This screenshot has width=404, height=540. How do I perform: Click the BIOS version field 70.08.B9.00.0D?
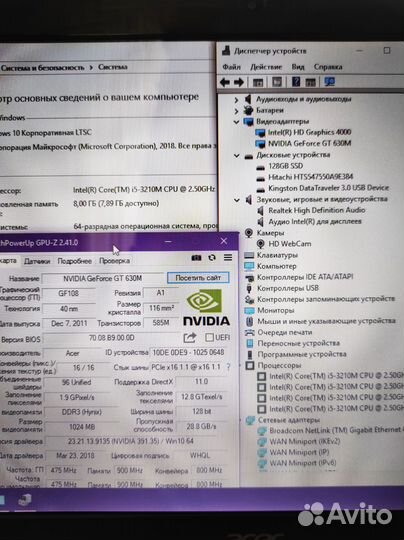112,338
